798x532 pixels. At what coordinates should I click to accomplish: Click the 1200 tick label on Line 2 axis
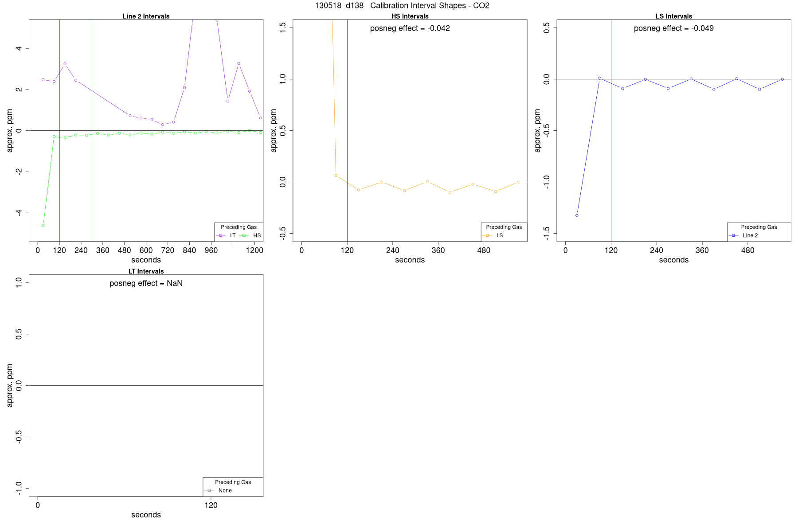[254, 250]
